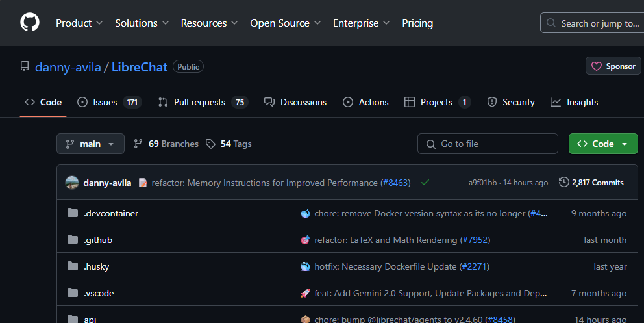Click the history clock icon beside 2,817 Commits
644x323 pixels.
(564, 182)
